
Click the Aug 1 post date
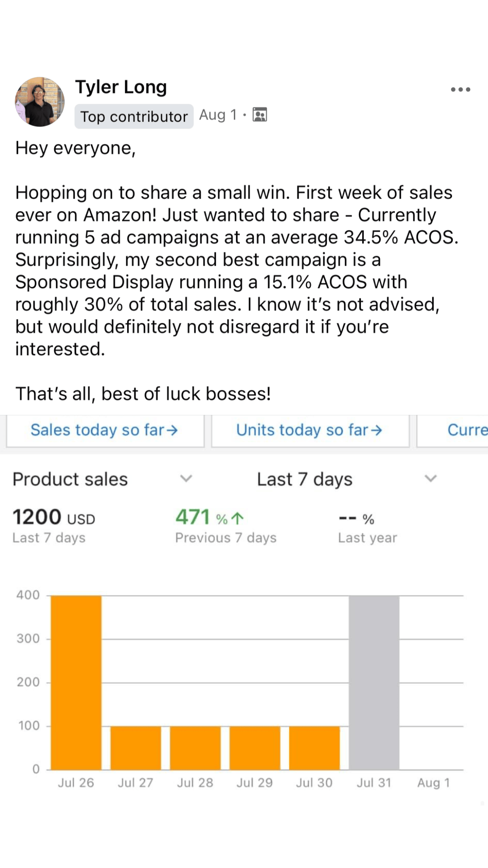tap(218, 115)
